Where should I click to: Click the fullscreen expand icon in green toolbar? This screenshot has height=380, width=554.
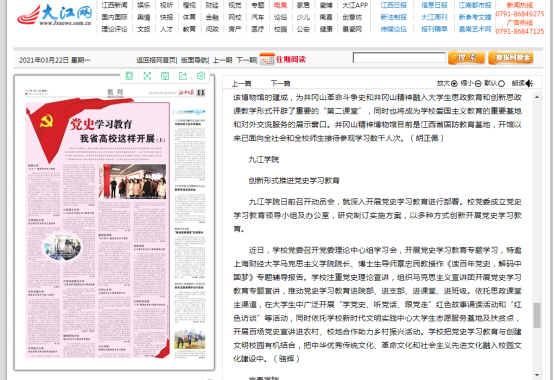pyautogui.click(x=147, y=76)
